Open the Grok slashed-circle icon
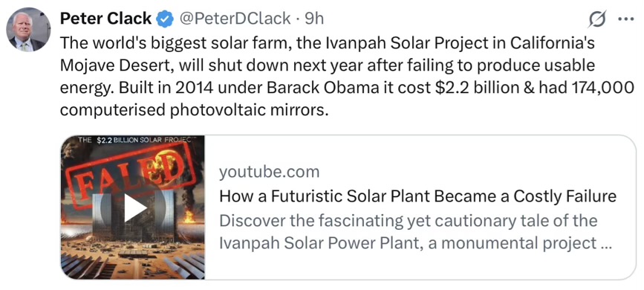Image resolution: width=644 pixels, height=290 pixels. 596,19
